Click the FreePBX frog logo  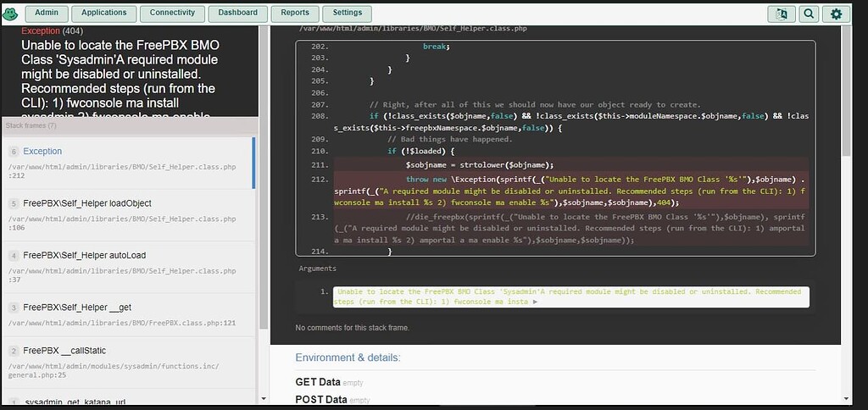click(x=11, y=14)
